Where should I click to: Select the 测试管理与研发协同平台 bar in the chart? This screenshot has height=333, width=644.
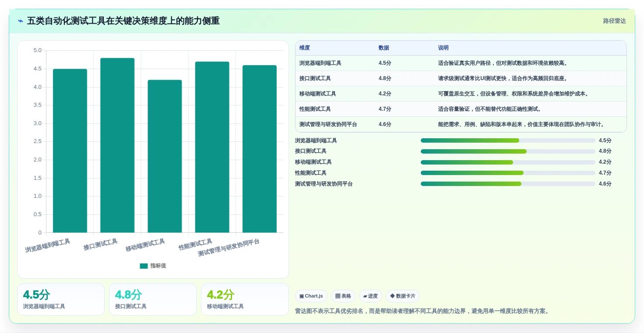[x=260, y=149]
